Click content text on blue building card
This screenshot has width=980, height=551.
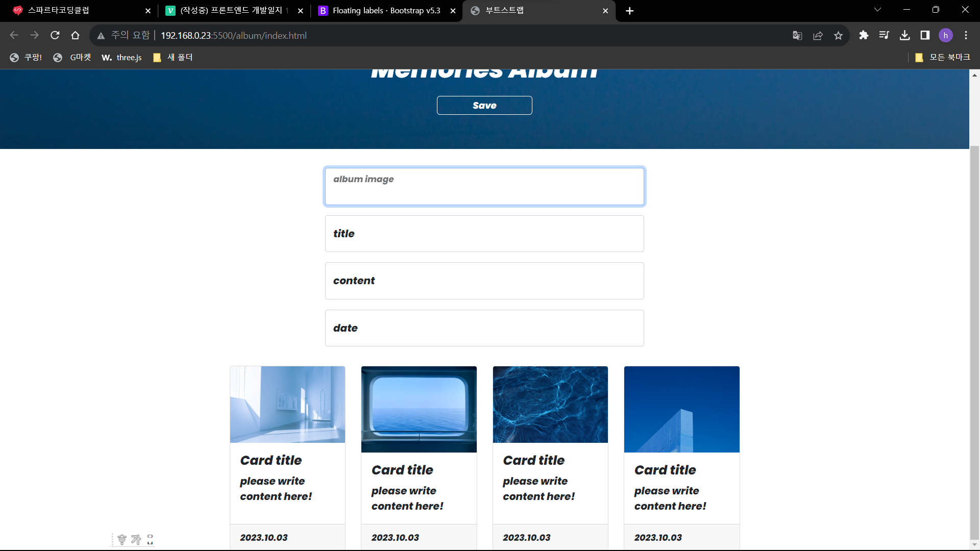[670, 498]
